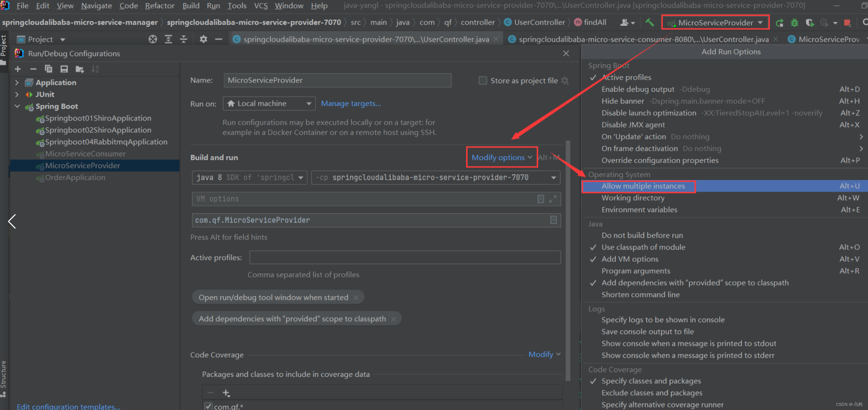Open Code Coverage Modify dropdown

(x=544, y=354)
